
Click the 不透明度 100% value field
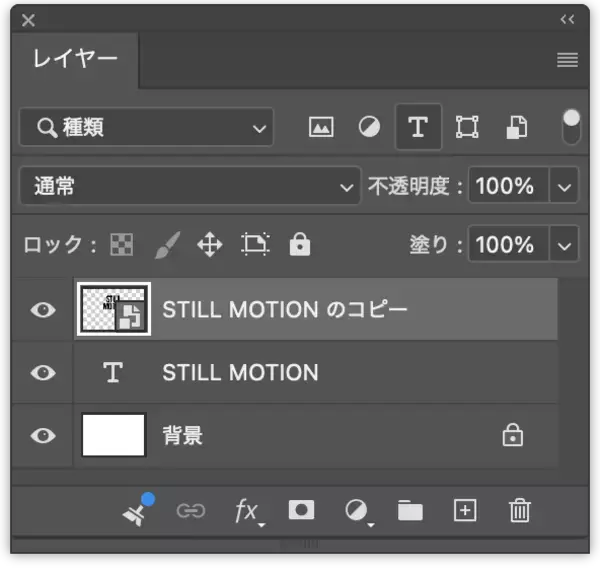pyautogui.click(x=508, y=186)
